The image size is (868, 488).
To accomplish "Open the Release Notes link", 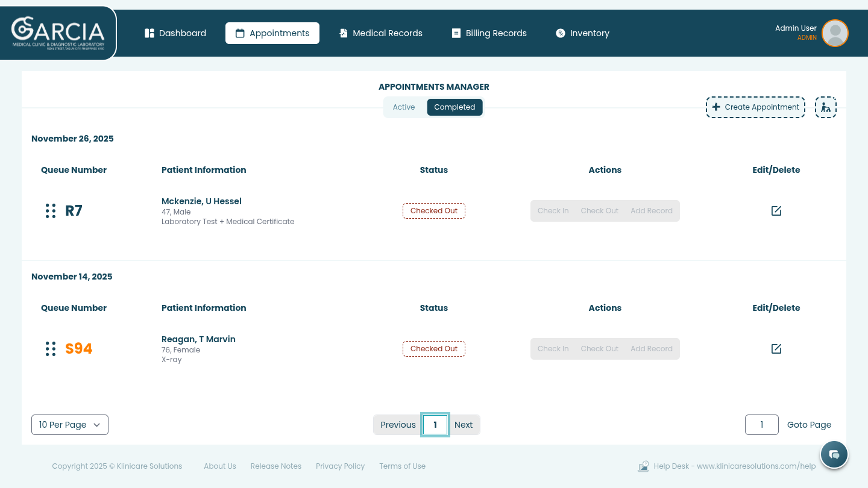I will click(275, 466).
